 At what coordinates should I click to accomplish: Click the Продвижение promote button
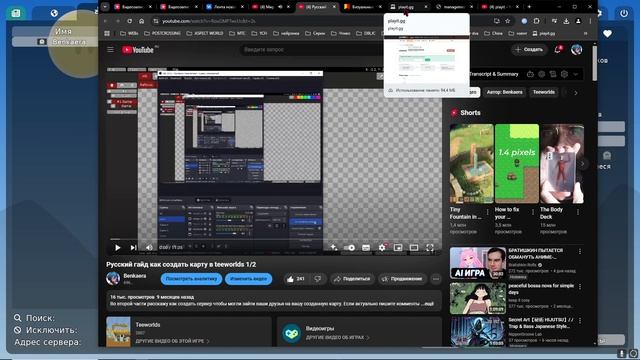[402, 279]
